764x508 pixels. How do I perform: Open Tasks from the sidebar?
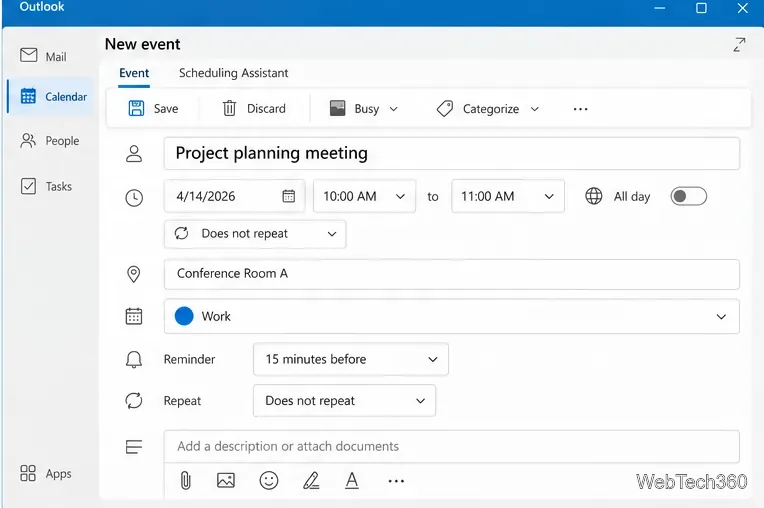pos(46,186)
